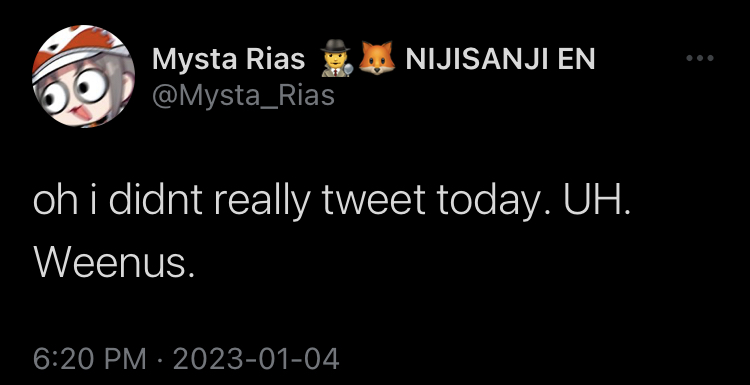The width and height of the screenshot is (750, 385).
Task: Open the @Mysta_Rias handle link
Action: click(x=243, y=96)
